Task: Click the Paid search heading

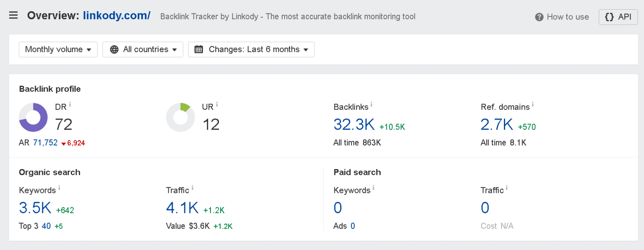Action: 357,172
